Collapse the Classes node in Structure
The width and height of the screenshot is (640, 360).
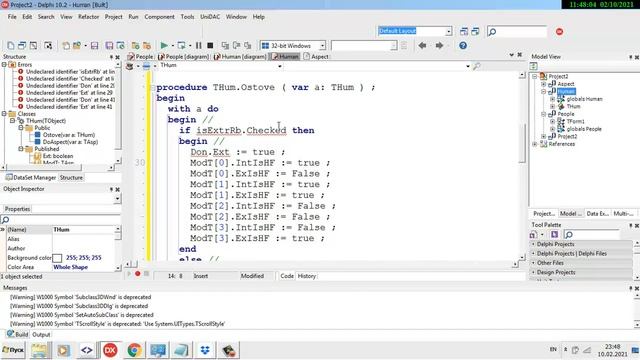click(x=4, y=113)
